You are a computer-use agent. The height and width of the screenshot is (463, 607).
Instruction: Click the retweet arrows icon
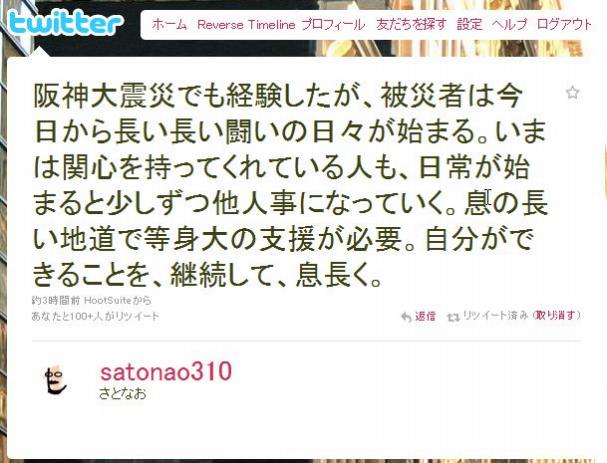[x=453, y=317]
